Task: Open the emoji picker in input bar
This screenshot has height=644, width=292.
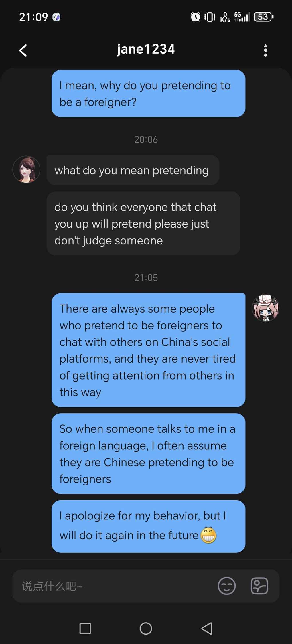Action: click(226, 586)
